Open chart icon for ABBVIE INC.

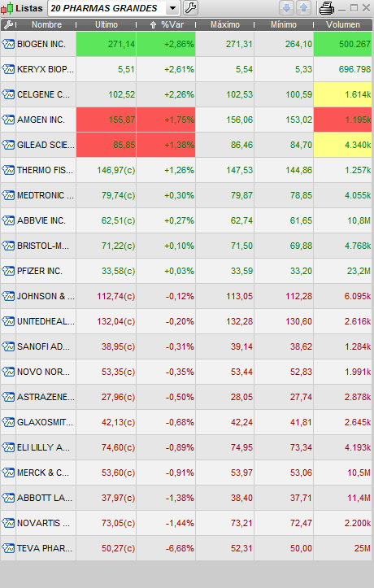tap(8, 220)
